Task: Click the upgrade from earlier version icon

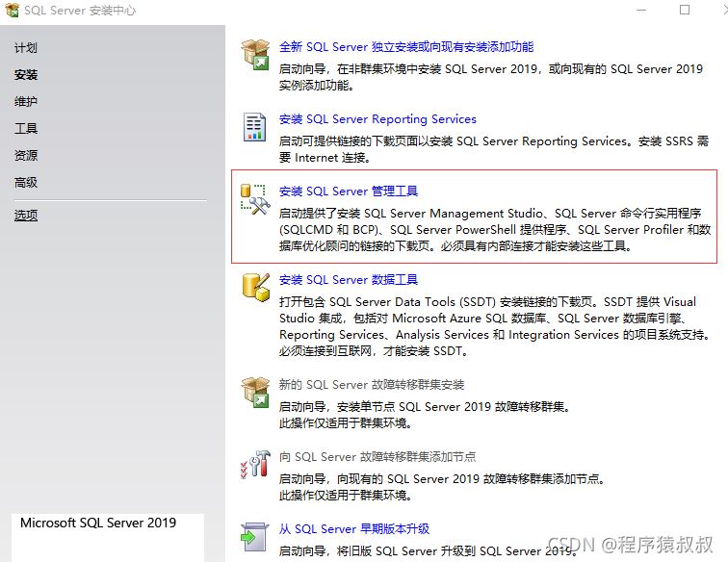Action: [255, 536]
